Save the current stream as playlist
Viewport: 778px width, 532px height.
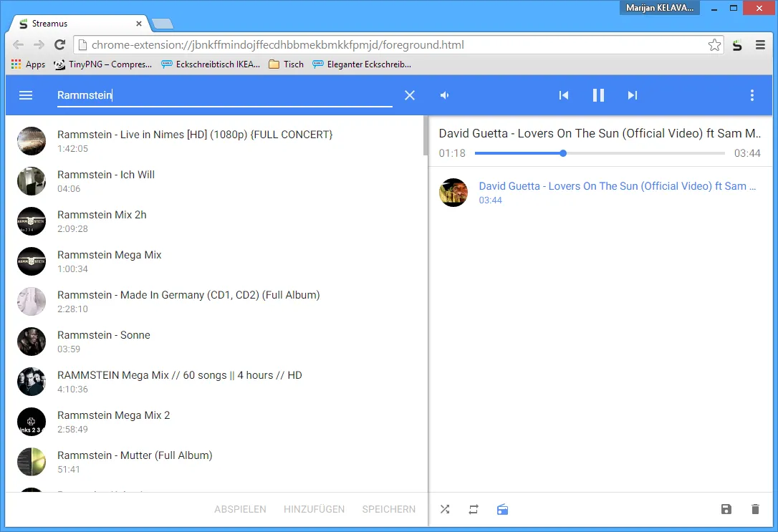[726, 509]
